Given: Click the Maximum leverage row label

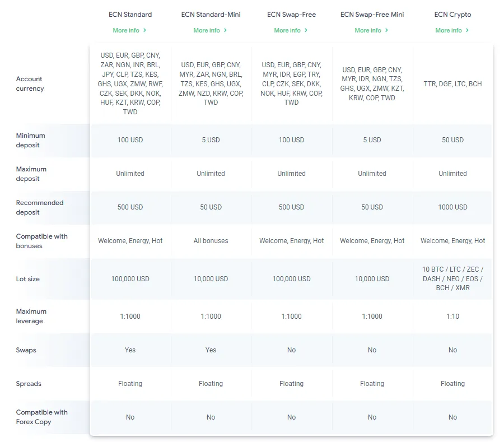Looking at the screenshot, I should [x=31, y=316].
